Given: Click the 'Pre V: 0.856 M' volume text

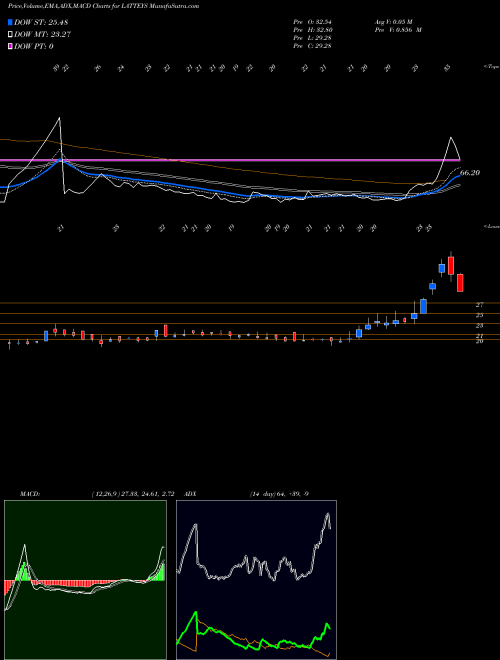Looking at the screenshot, I should coord(398,30).
